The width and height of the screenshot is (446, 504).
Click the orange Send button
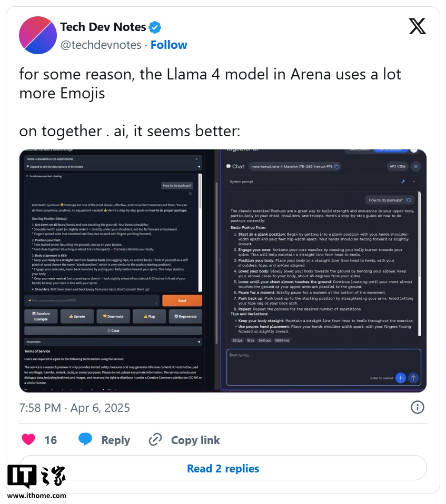[182, 301]
